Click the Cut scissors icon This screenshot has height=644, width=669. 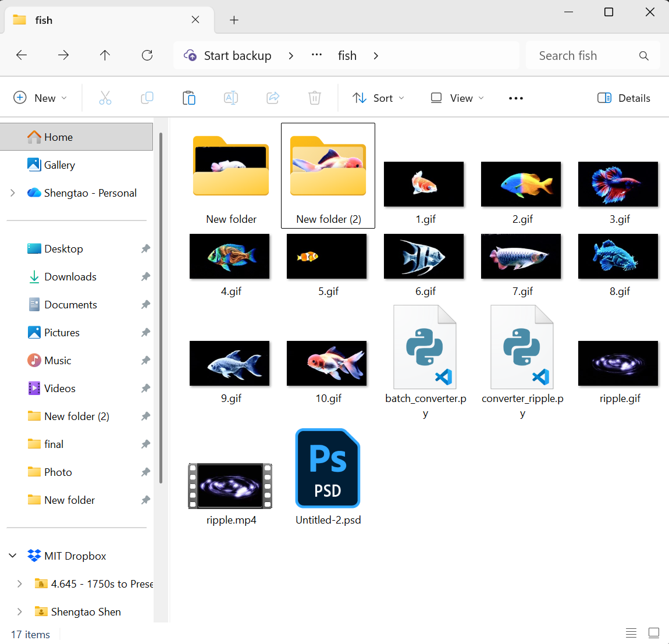tap(105, 98)
